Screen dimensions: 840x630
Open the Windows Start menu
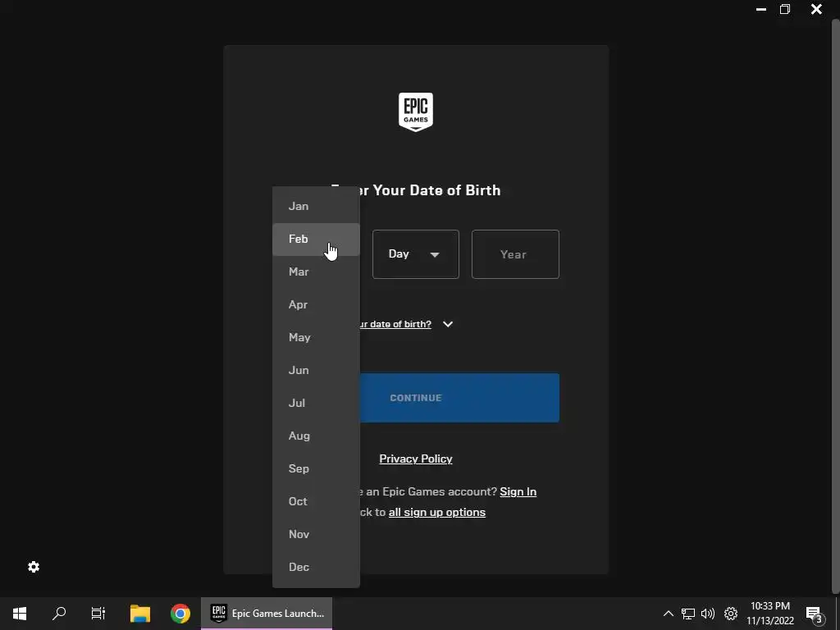click(x=20, y=614)
